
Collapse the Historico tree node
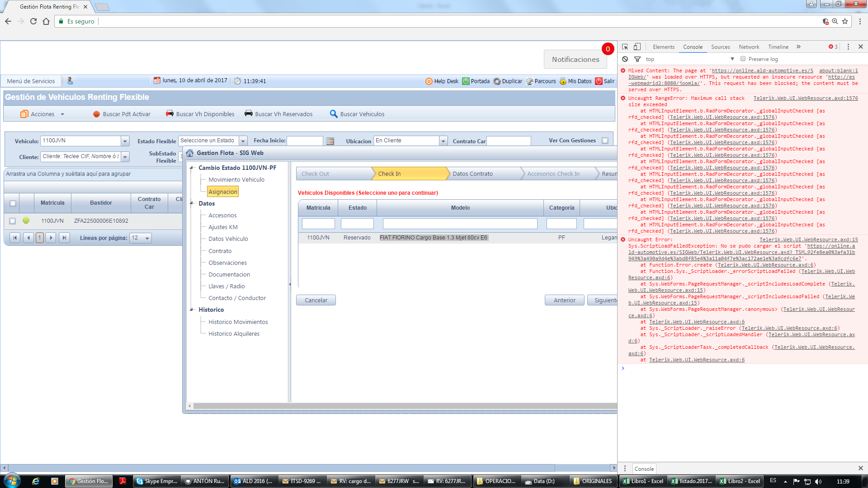[x=192, y=310]
